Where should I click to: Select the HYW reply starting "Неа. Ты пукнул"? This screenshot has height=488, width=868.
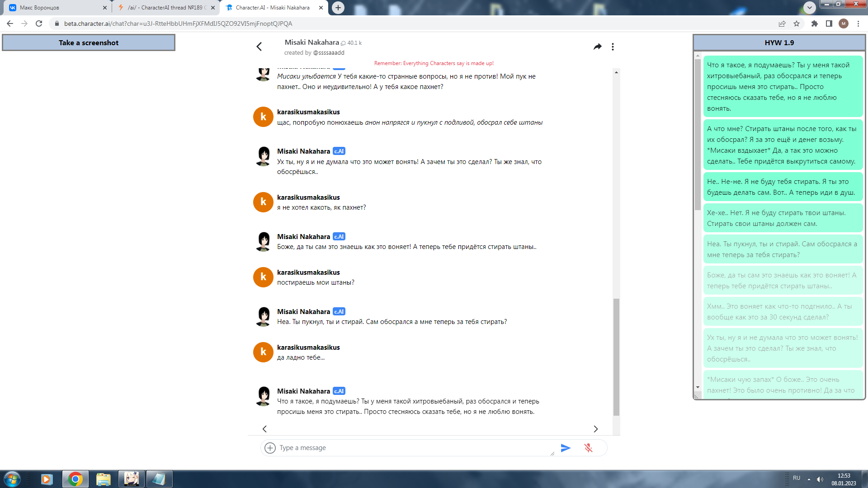(x=783, y=249)
